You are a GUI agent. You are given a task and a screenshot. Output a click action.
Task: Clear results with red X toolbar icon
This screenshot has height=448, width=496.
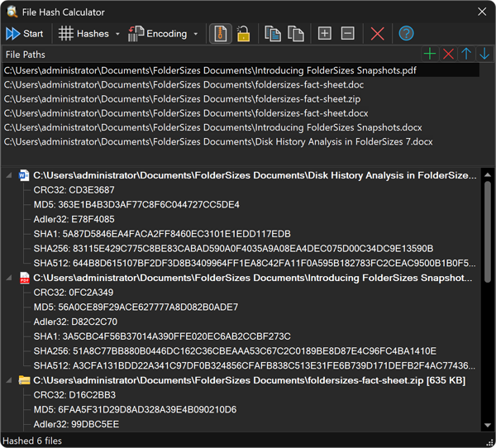[378, 34]
